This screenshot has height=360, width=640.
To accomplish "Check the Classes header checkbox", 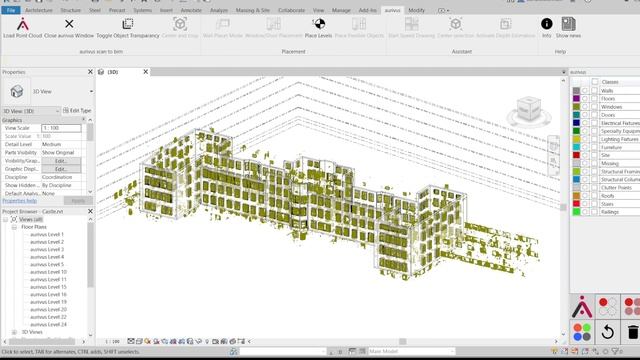I will tap(595, 82).
